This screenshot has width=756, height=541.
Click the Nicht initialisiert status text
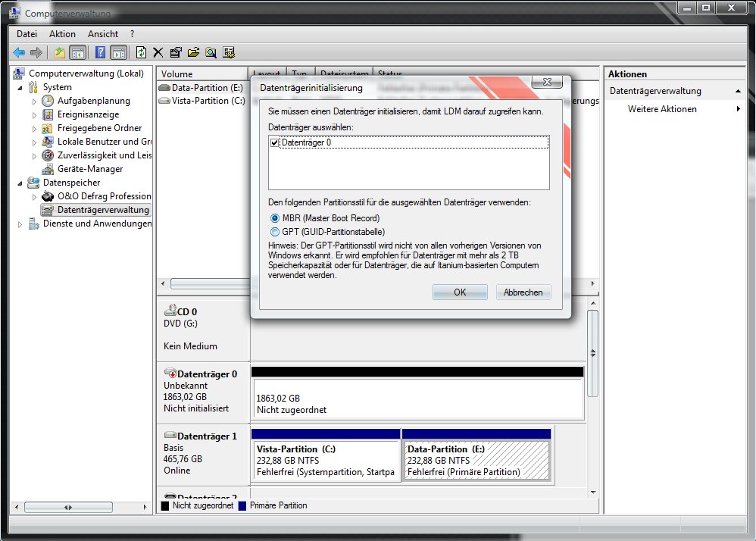(196, 408)
